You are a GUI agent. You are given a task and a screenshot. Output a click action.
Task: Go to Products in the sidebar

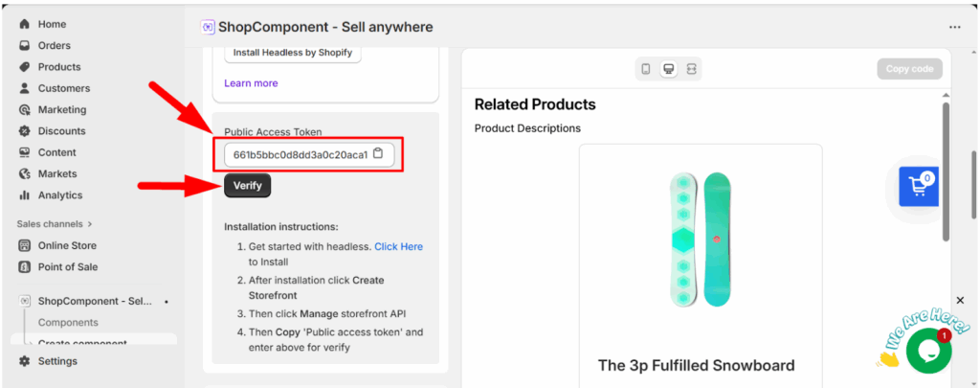(58, 67)
